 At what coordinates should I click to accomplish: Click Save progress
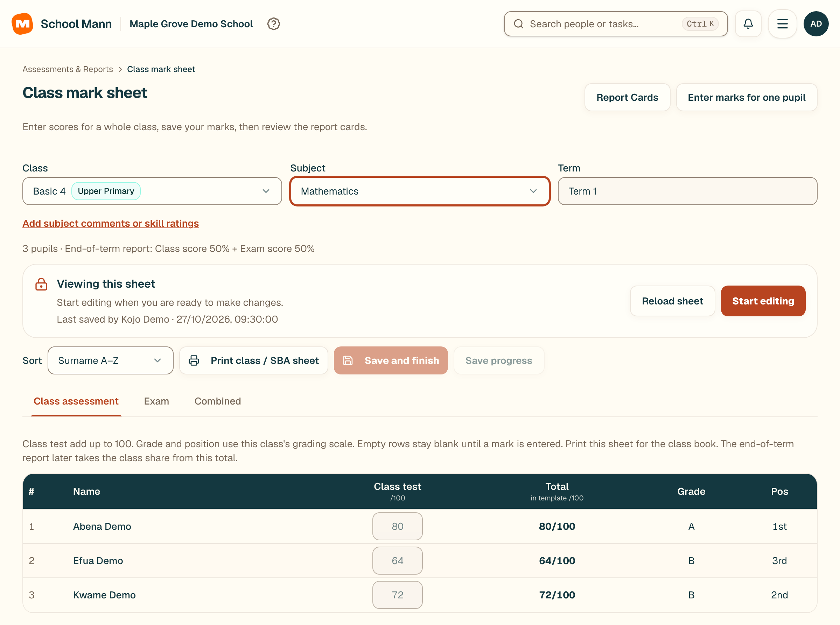click(x=499, y=360)
